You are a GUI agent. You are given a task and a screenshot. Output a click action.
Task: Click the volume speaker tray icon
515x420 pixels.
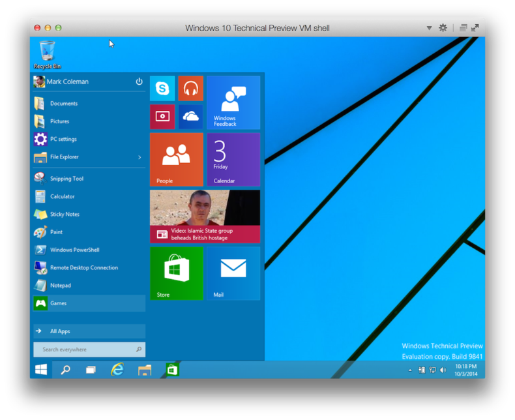tap(443, 370)
